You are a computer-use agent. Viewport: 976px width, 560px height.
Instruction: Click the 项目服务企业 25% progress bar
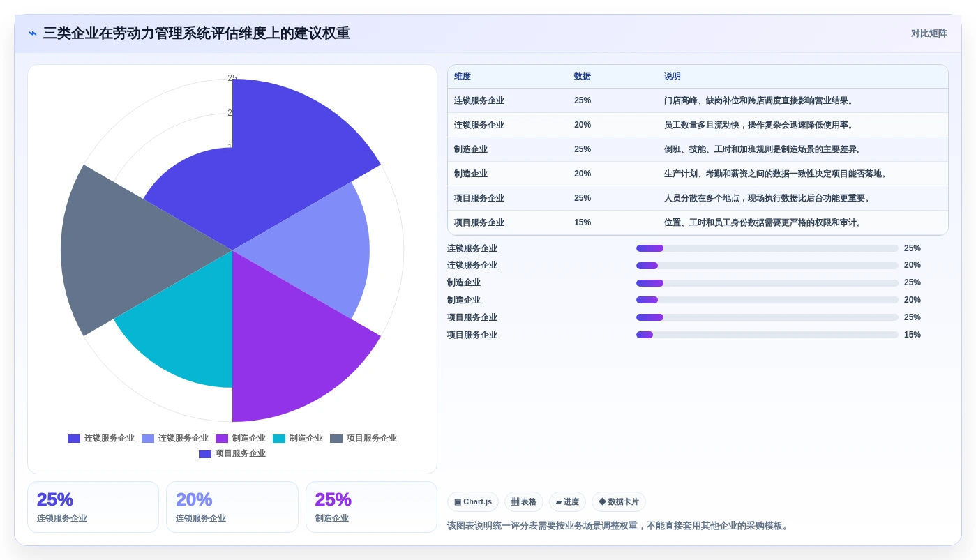click(767, 317)
